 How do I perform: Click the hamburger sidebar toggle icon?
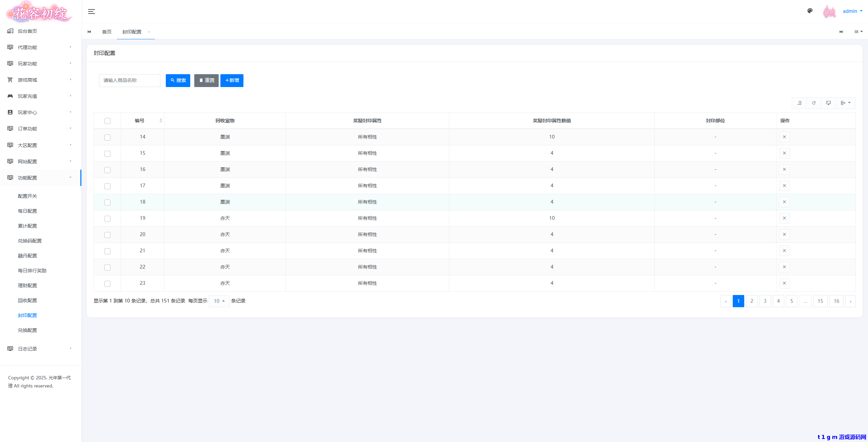coord(91,12)
